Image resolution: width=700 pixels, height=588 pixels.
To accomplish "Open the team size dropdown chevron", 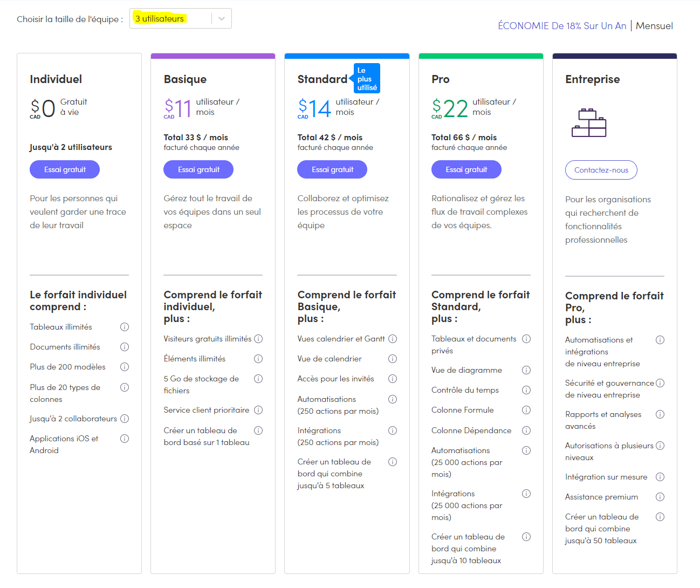I will (222, 18).
